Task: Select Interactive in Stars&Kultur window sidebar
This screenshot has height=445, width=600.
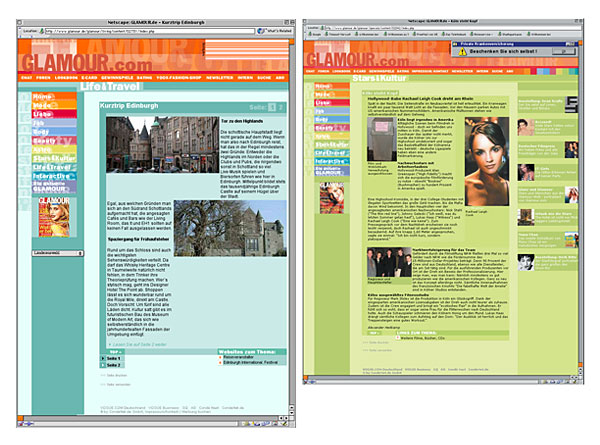Action: point(332,161)
